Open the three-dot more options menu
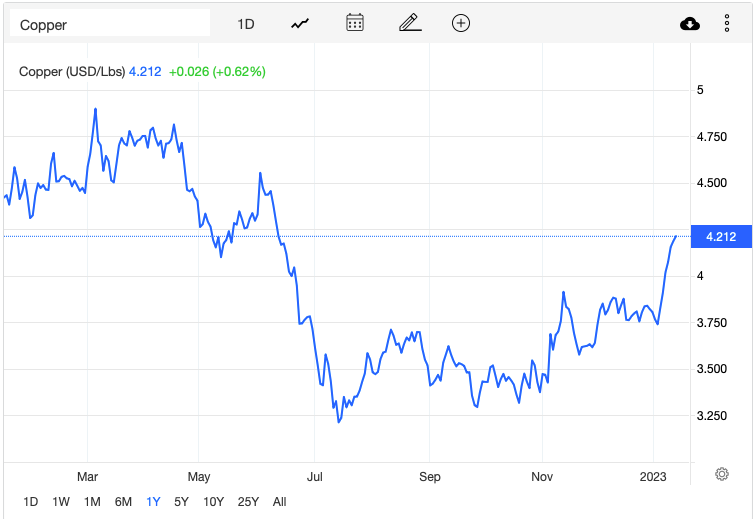This screenshot has width=753, height=519. (727, 23)
